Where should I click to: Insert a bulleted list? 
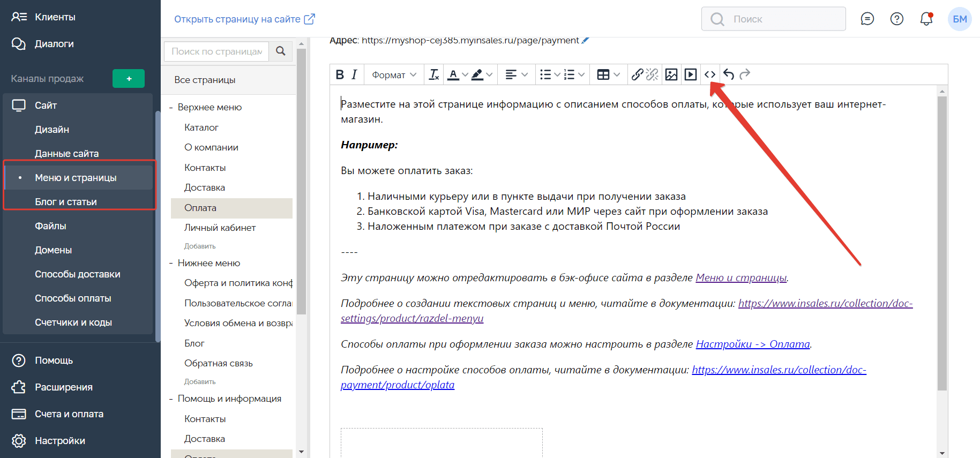click(x=545, y=74)
